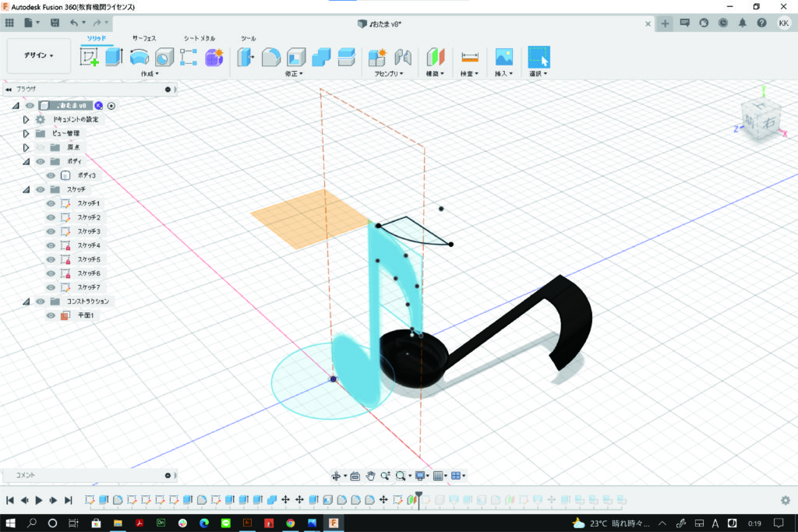Open the デザイン workspace dropdown
798x532 pixels.
tap(38, 56)
